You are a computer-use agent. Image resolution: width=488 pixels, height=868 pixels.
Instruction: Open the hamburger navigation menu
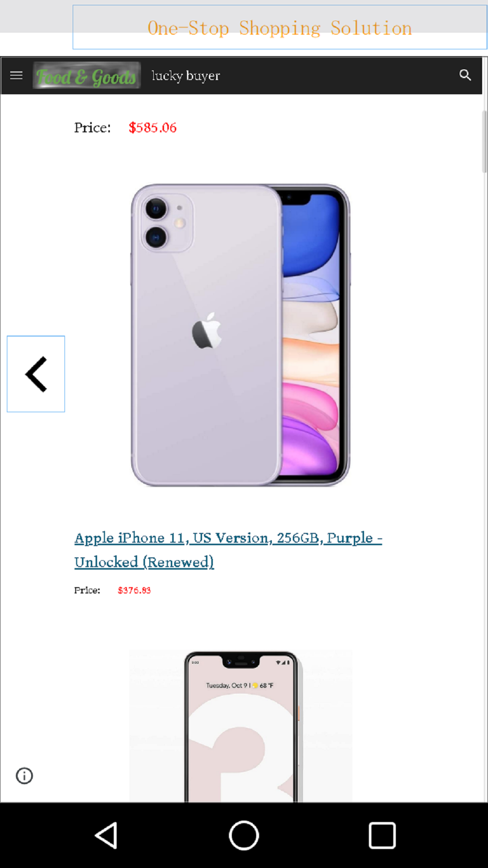pyautogui.click(x=16, y=75)
